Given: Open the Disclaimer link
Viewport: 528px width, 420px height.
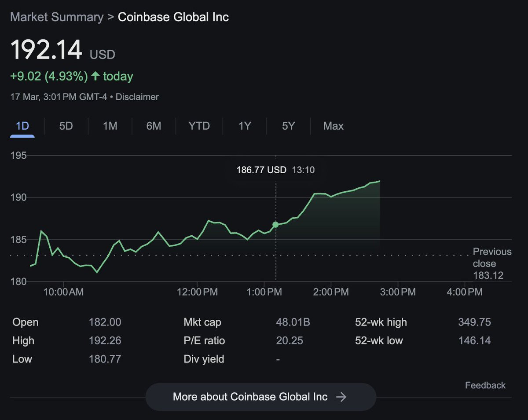Looking at the screenshot, I should [x=137, y=97].
